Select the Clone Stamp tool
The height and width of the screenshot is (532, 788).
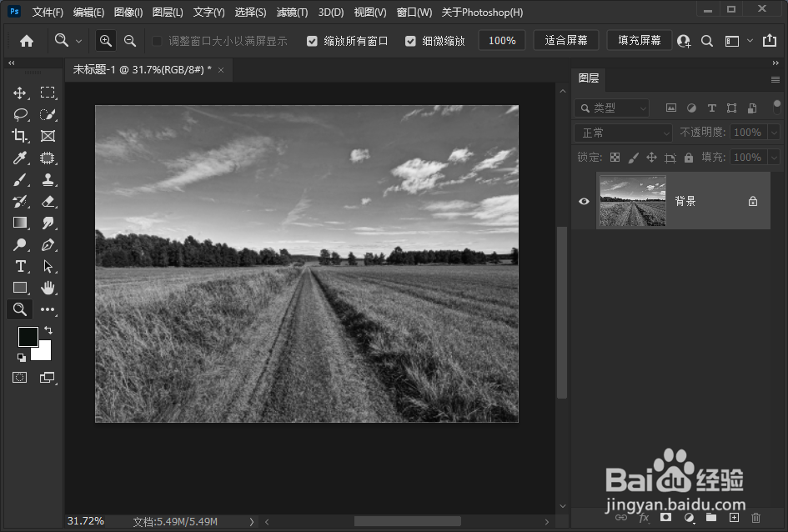click(48, 179)
